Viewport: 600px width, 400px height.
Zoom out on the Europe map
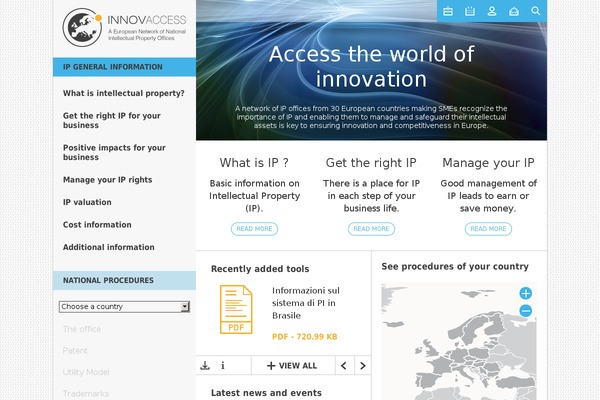pos(526,310)
